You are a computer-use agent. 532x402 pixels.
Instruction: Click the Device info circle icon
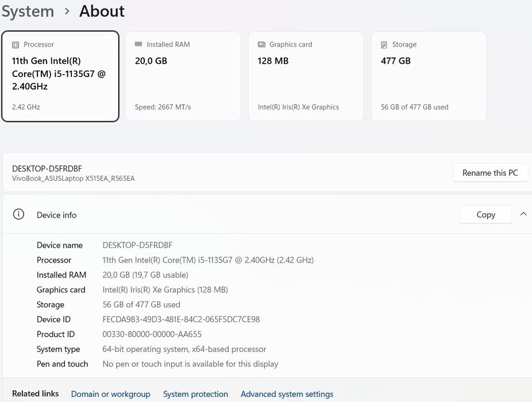pos(18,214)
